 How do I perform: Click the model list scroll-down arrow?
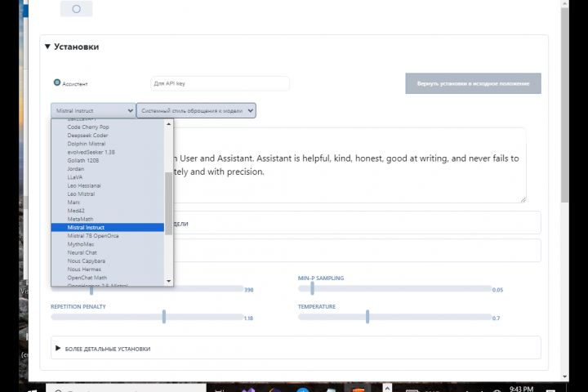tap(169, 281)
